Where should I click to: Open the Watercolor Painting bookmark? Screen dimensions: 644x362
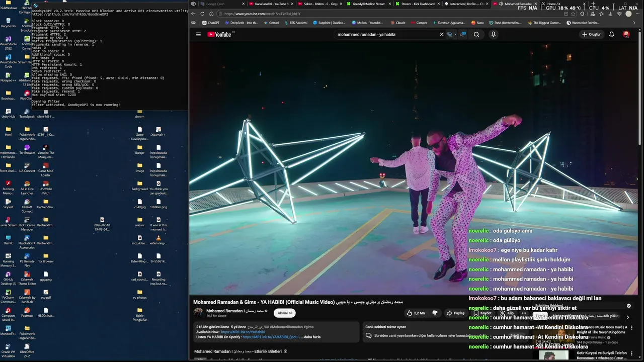tap(583, 23)
